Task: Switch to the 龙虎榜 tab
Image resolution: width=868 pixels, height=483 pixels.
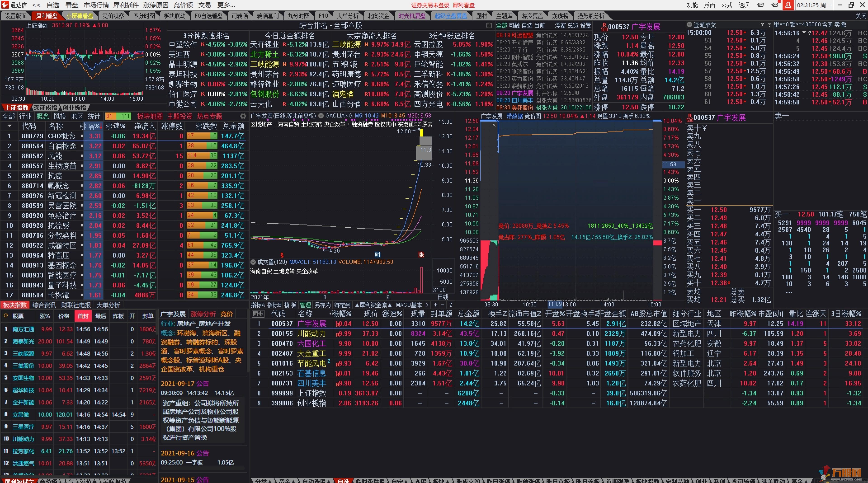Action: tap(560, 16)
